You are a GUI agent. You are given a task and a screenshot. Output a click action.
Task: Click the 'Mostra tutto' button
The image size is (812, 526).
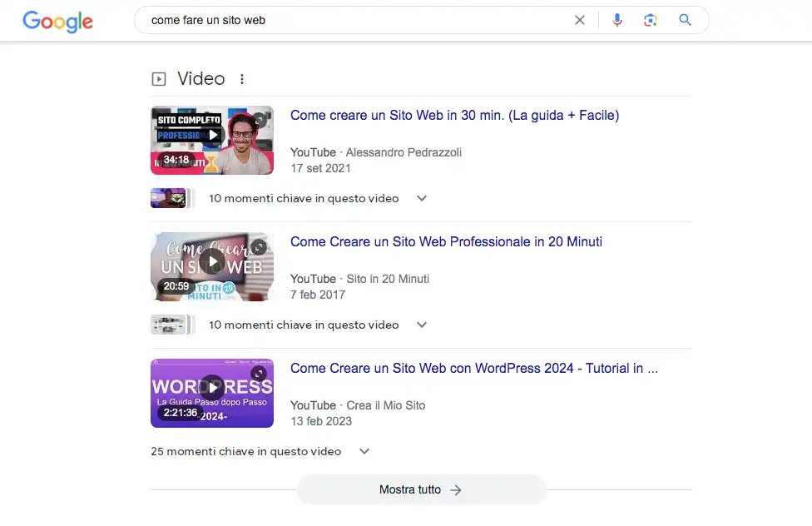[x=422, y=489]
